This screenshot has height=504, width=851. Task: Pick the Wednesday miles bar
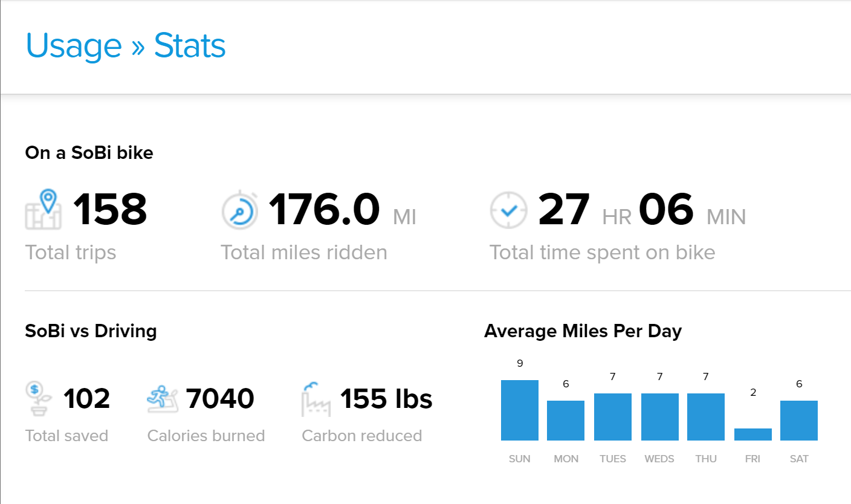click(660, 417)
